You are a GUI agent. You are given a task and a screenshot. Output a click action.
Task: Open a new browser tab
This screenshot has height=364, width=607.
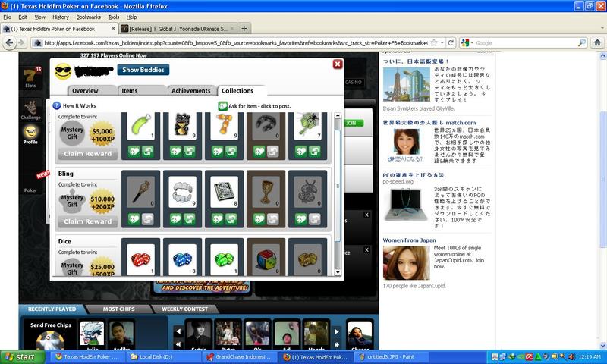(x=244, y=29)
